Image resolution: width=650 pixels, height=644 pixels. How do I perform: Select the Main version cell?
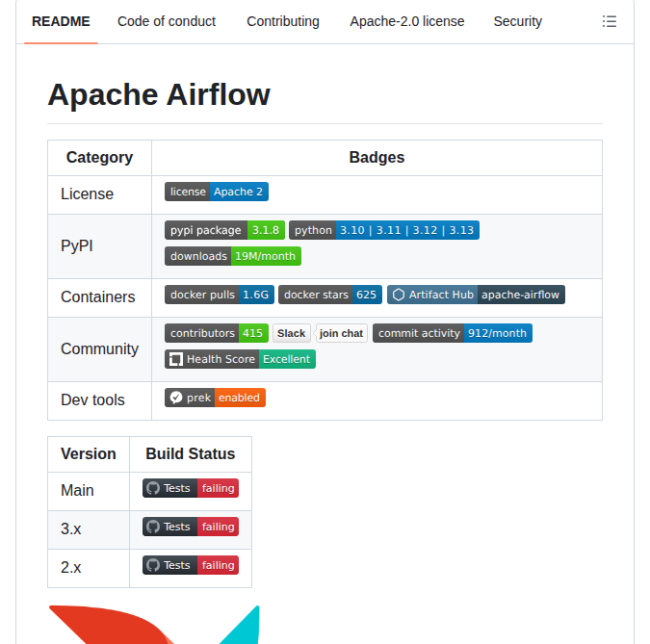click(x=89, y=491)
